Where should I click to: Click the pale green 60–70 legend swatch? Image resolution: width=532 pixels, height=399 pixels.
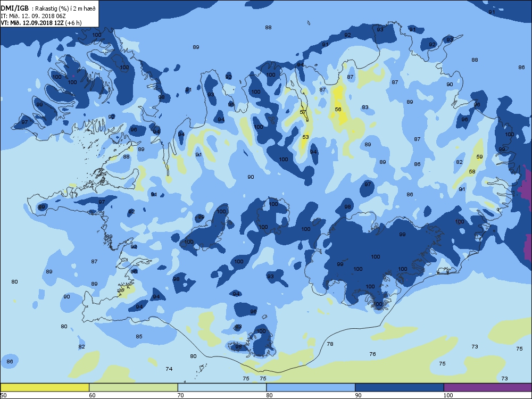pos(134,387)
